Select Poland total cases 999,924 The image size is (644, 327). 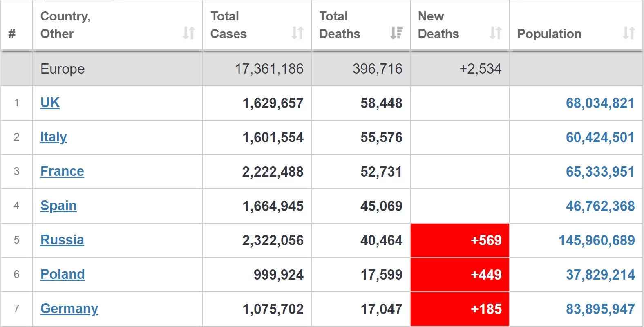pyautogui.click(x=279, y=275)
